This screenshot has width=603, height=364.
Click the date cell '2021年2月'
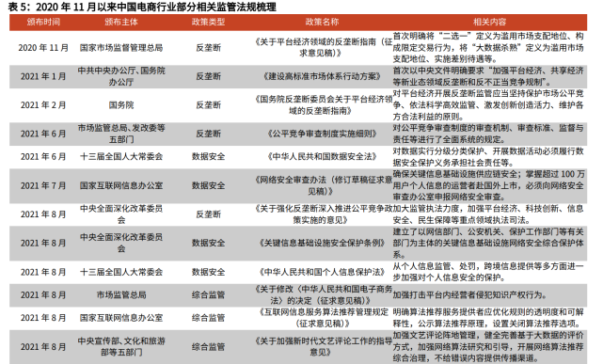click(x=43, y=105)
